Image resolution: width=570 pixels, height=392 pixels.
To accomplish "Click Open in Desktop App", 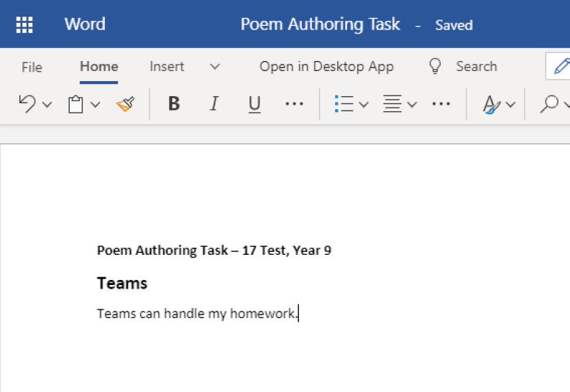I will click(326, 67).
